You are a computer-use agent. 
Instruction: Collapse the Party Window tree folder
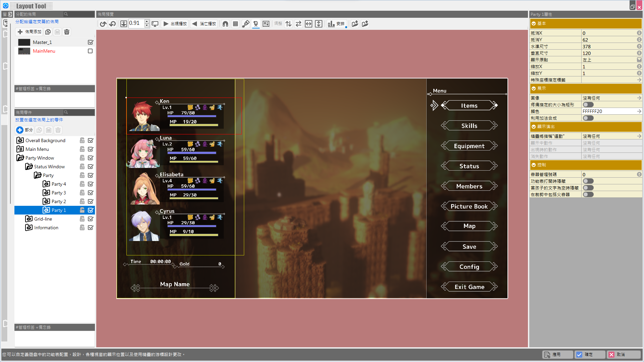click(x=20, y=158)
